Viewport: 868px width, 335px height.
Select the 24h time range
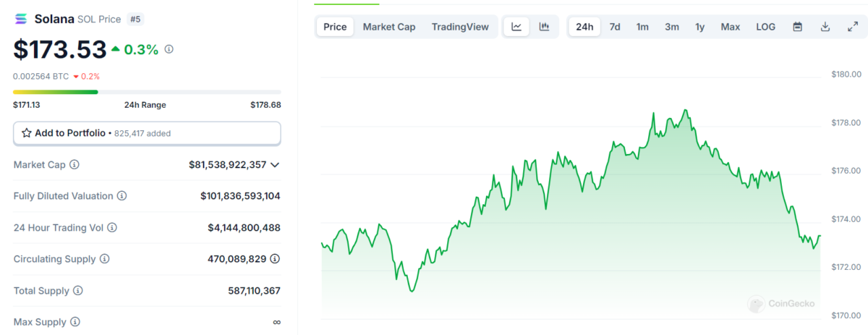pos(584,27)
